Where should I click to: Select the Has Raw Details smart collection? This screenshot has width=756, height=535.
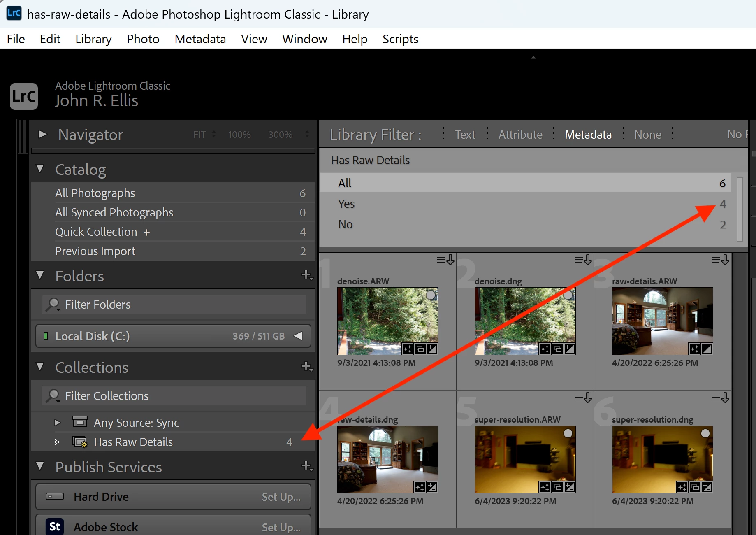click(173, 442)
